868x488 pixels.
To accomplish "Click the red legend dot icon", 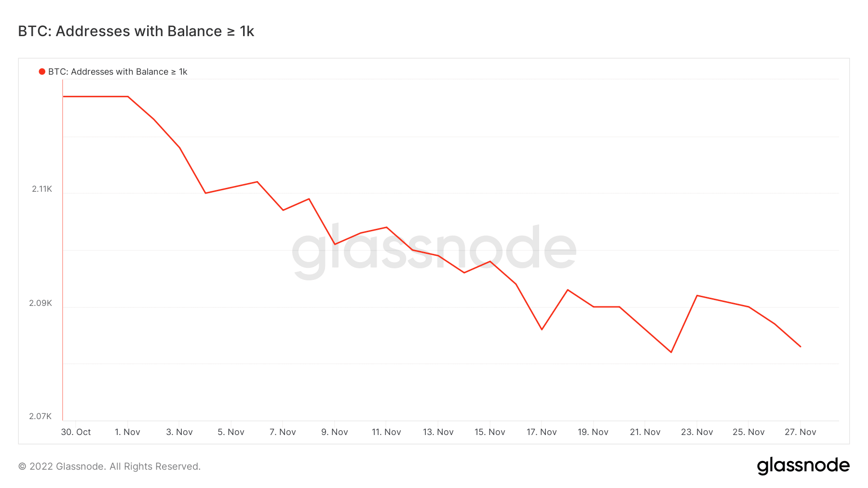I will tap(42, 72).
